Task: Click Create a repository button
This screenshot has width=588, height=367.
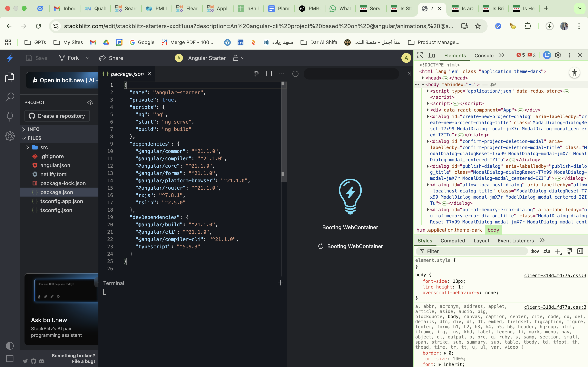Action: pos(57,116)
